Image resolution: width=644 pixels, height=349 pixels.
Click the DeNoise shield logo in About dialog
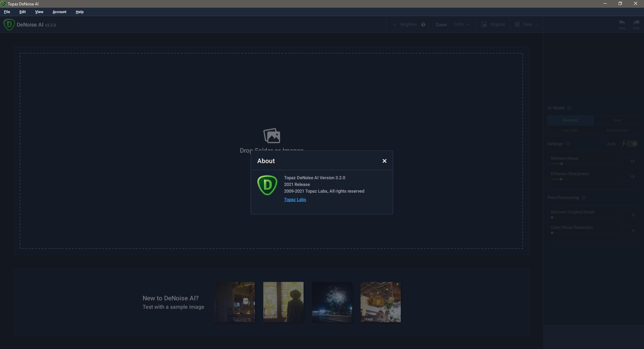pyautogui.click(x=267, y=185)
